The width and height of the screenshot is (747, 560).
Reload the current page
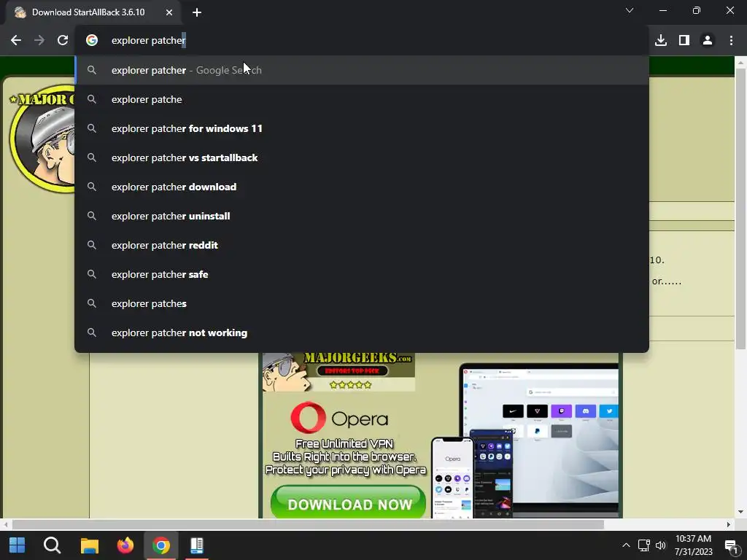tap(63, 41)
